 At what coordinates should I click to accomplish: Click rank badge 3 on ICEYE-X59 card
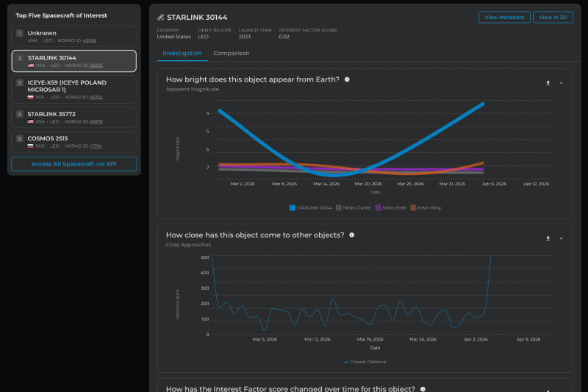click(20, 82)
